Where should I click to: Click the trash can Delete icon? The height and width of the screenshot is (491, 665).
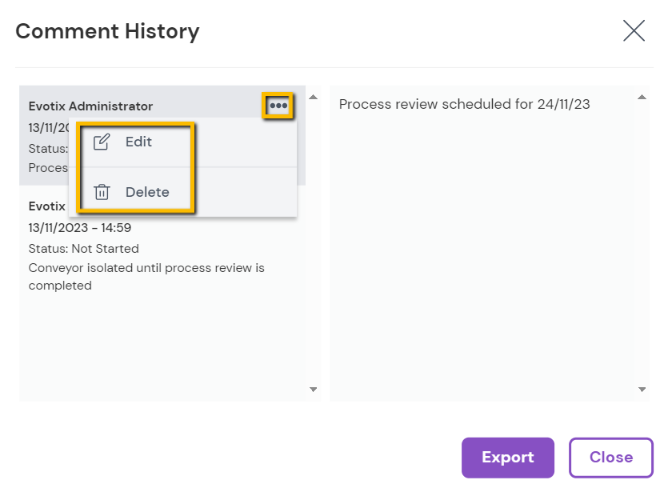tap(101, 192)
